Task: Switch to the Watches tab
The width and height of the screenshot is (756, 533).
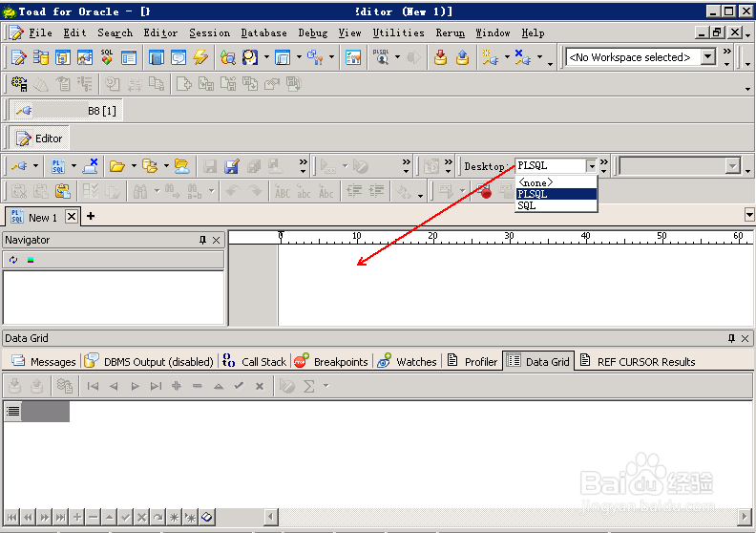Action: 407,362
